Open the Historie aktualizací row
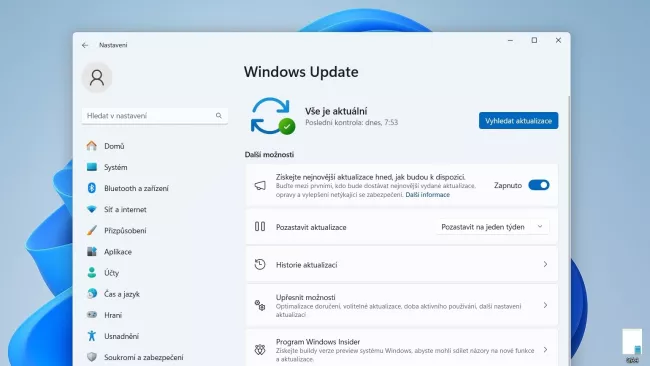 click(x=402, y=264)
